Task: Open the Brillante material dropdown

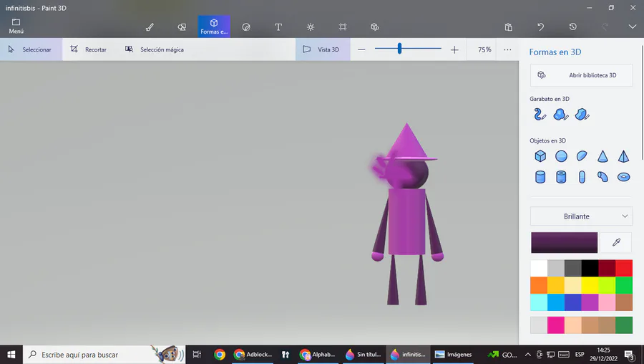Action: pyautogui.click(x=581, y=216)
